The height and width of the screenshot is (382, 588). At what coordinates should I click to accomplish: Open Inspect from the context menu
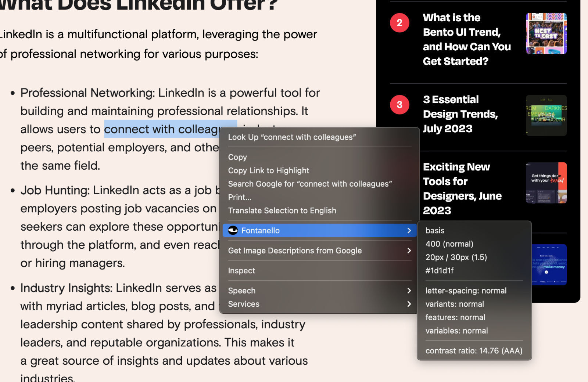pyautogui.click(x=241, y=271)
